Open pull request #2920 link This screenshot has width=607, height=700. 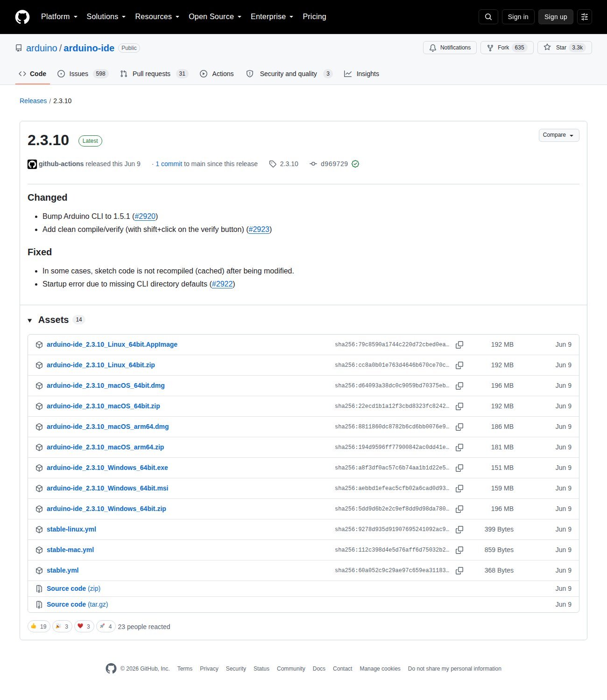pyautogui.click(x=145, y=217)
